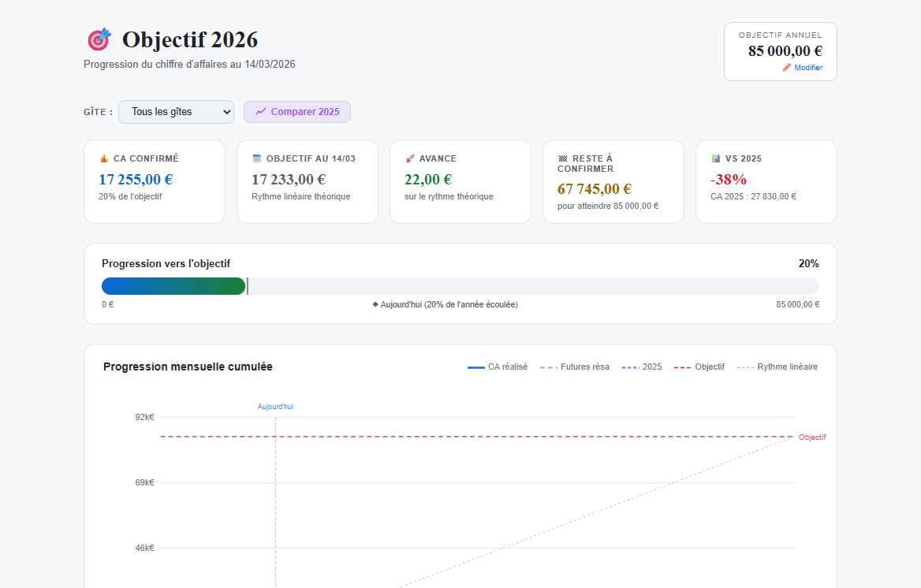This screenshot has width=921, height=588.
Task: Toggle the Objectif legend entry
Action: 699,367
